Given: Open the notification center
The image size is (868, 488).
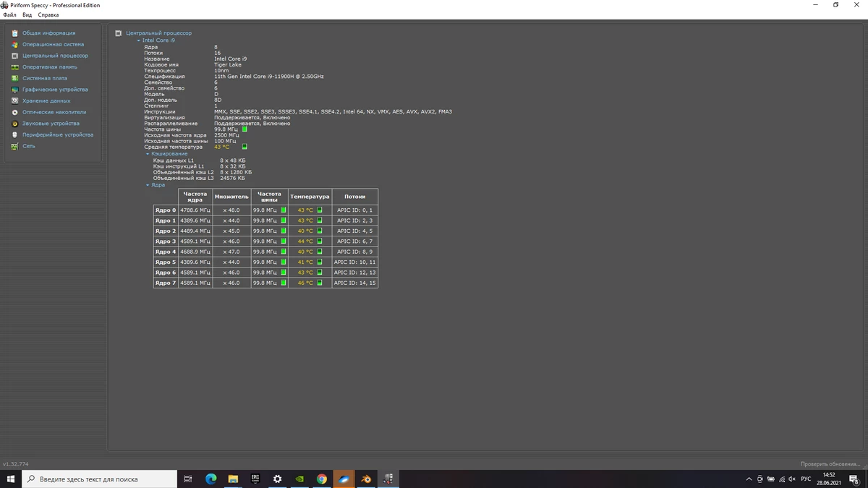Looking at the screenshot, I should pyautogui.click(x=855, y=479).
